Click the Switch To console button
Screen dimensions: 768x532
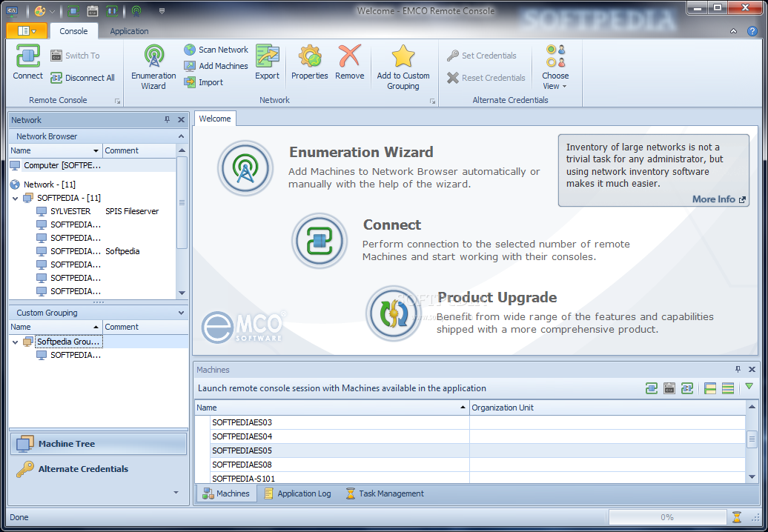[75, 56]
